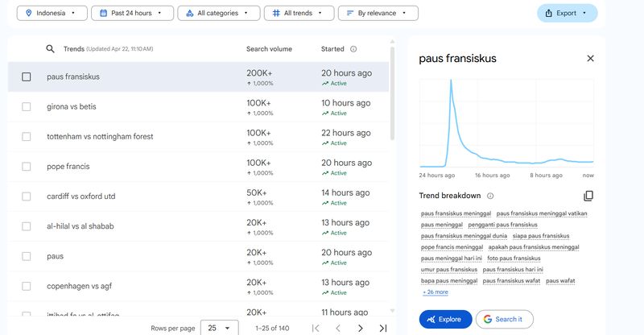The width and height of the screenshot is (644, 335).
Task: Click the umur paus fransiskus query
Action: pos(449,270)
